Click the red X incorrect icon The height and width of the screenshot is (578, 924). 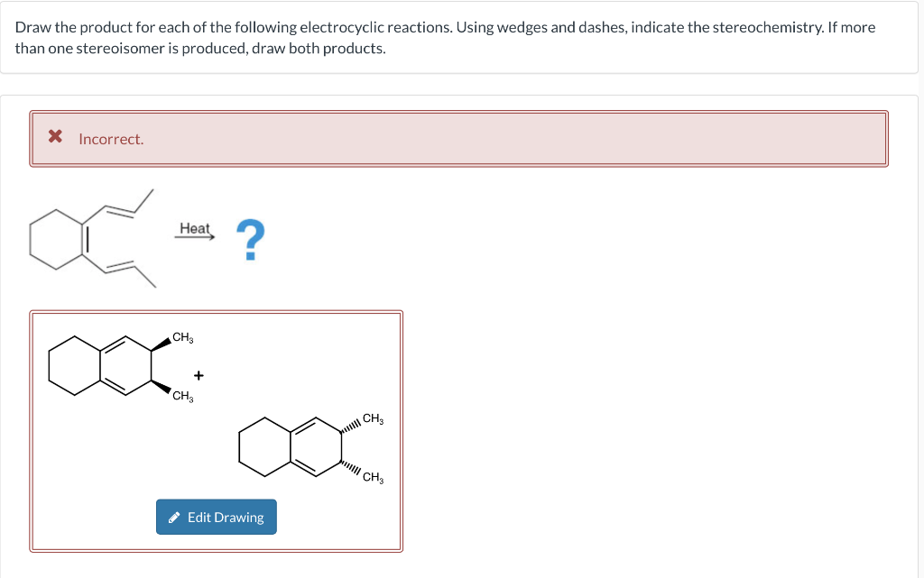point(54,136)
